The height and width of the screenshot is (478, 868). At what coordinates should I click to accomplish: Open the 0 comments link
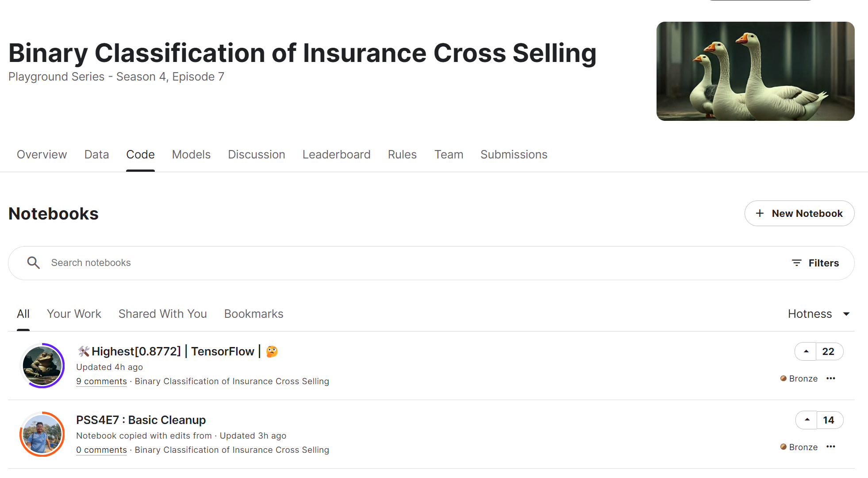click(101, 450)
